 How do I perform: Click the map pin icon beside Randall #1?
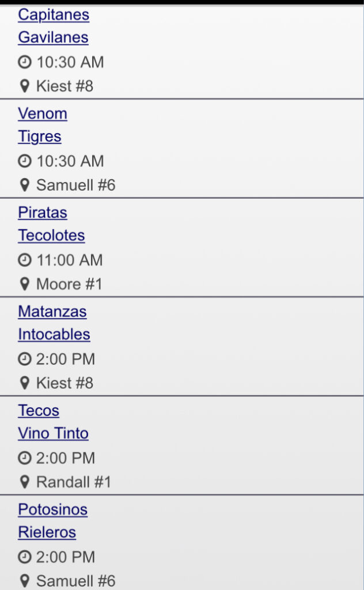(24, 482)
